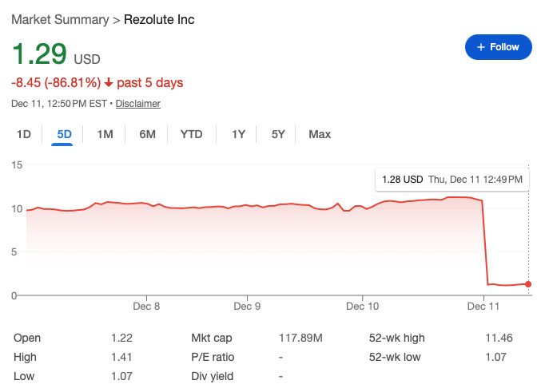Viewport: 545px width, 392px height.
Task: Click the plus icon on Follow
Action: tap(481, 47)
